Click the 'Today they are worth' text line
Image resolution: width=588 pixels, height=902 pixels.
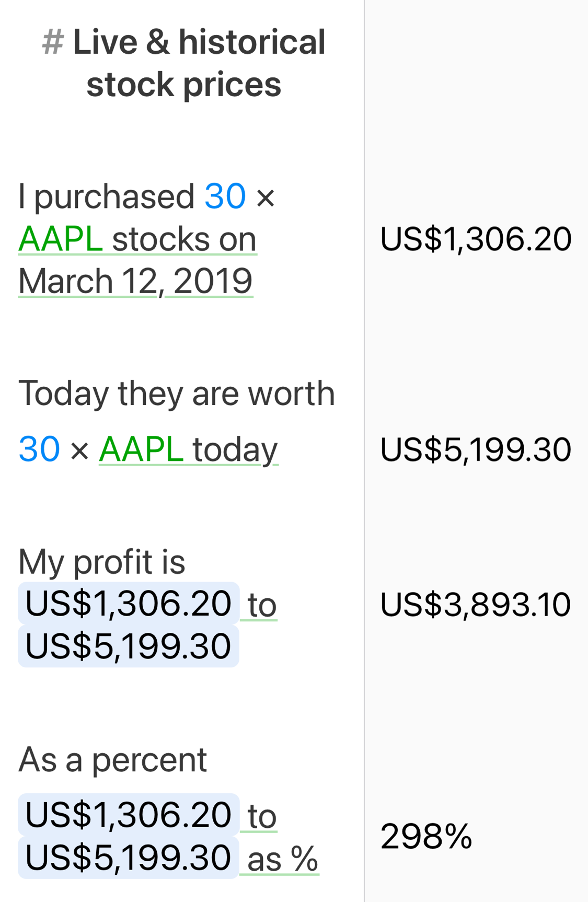177,393
